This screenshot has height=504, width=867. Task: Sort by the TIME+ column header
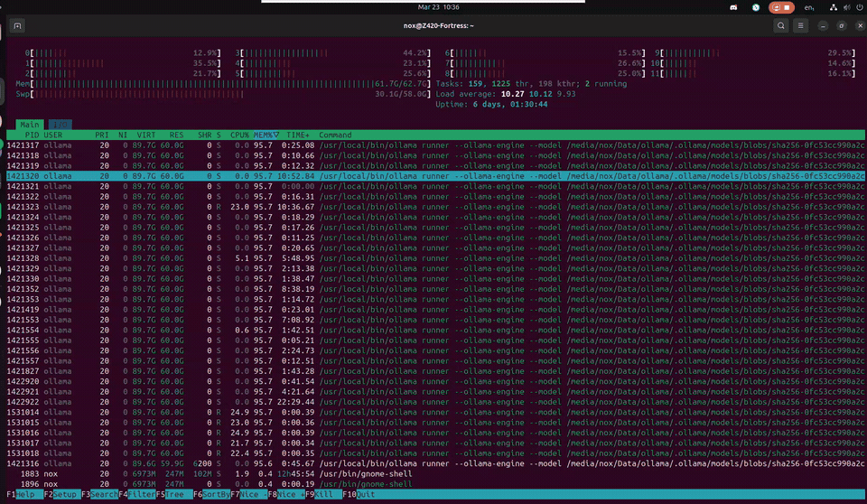point(297,135)
